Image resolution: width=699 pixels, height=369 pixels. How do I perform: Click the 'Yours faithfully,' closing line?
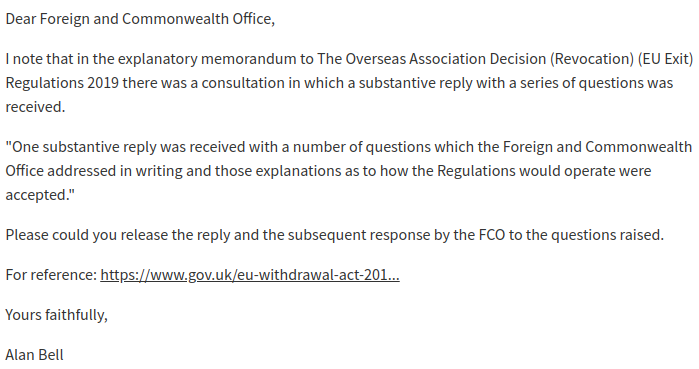56,315
